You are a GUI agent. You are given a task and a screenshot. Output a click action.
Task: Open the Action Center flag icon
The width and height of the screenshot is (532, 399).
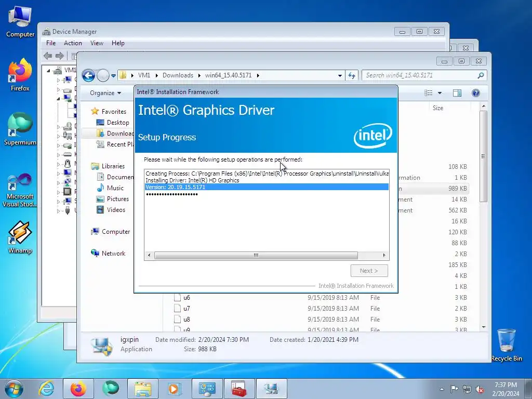point(454,389)
